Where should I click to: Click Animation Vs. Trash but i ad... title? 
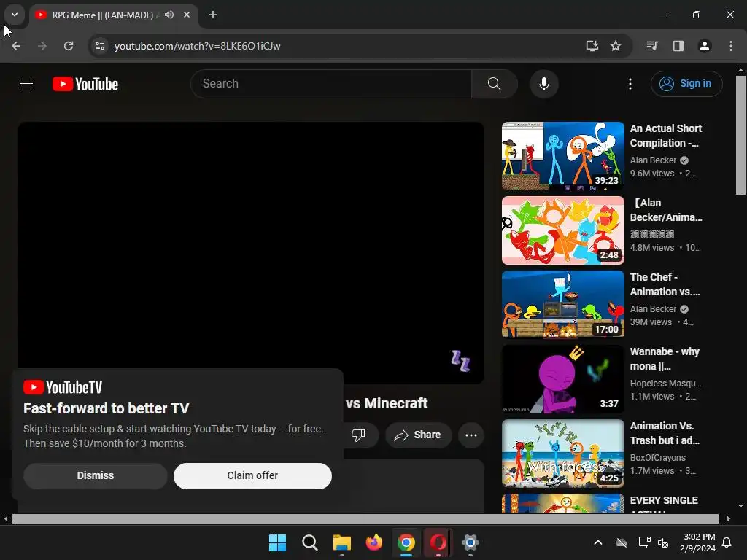pos(665,433)
